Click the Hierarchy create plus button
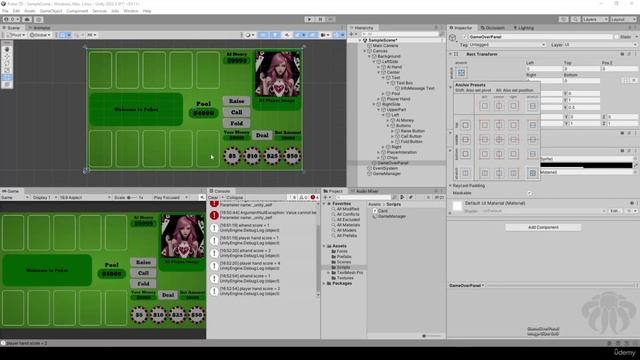This screenshot has height=360, width=640. click(352, 34)
